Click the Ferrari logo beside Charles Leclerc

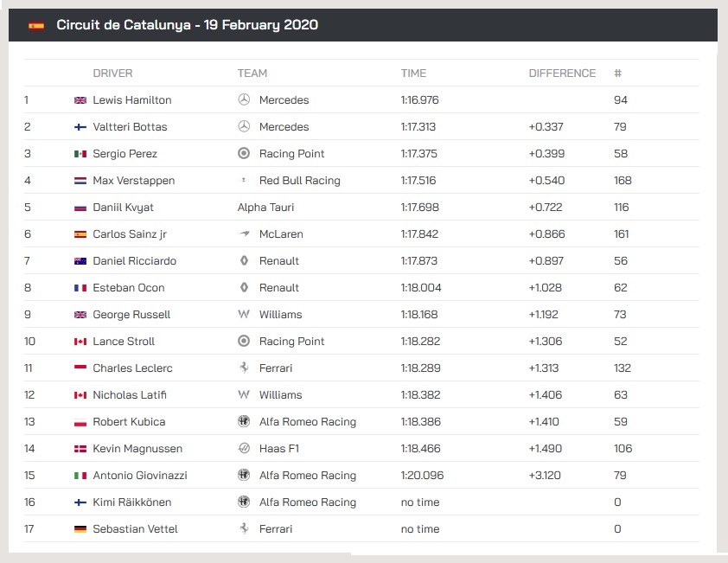pos(244,368)
